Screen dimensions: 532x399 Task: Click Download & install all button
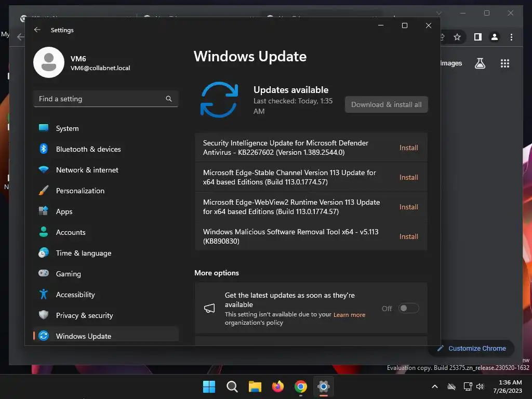coord(386,104)
